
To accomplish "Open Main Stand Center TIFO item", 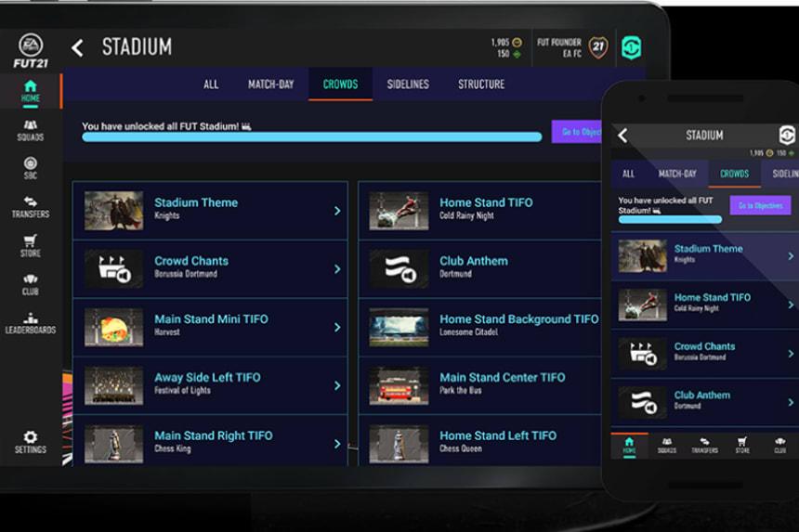I will 480,385.
